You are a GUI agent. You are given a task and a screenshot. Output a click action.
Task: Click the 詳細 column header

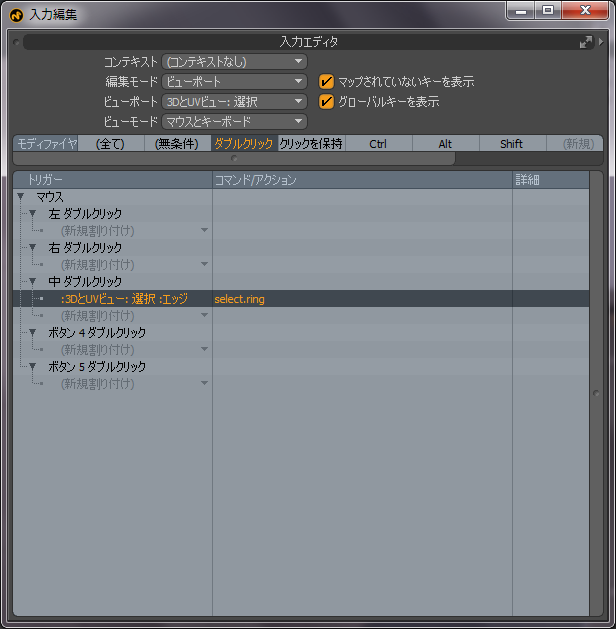coord(551,180)
